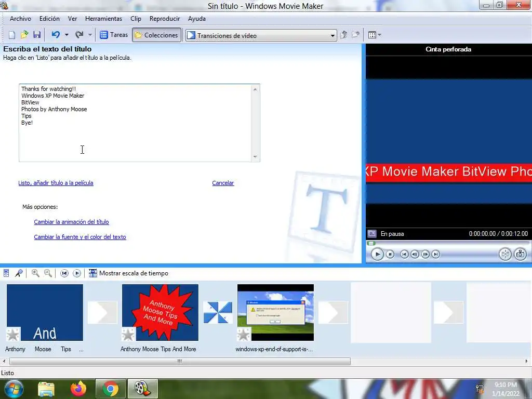This screenshot has width=532, height=399.
Task: Click the preview seek bar
Action: click(x=448, y=243)
